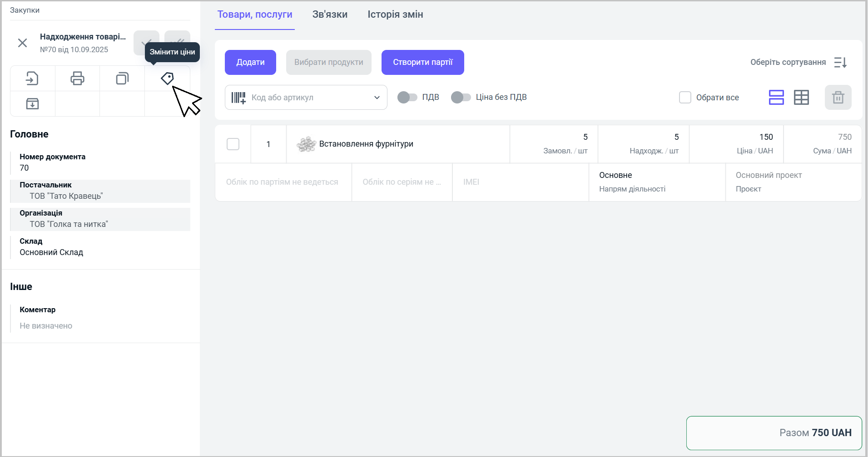This screenshot has width=868, height=457.
Task: Switch to the table grid view
Action: (x=801, y=98)
